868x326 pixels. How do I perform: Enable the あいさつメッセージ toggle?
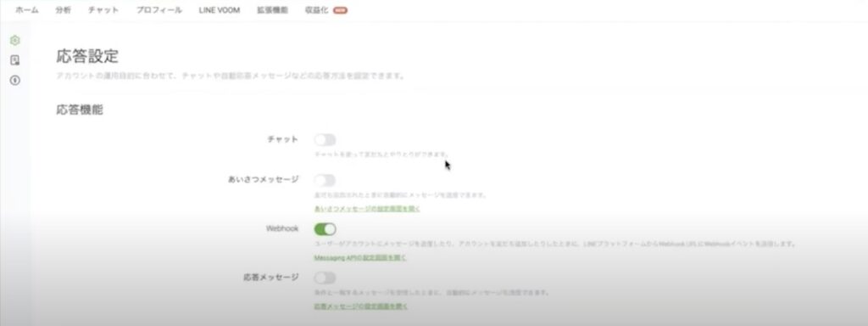[x=325, y=180]
